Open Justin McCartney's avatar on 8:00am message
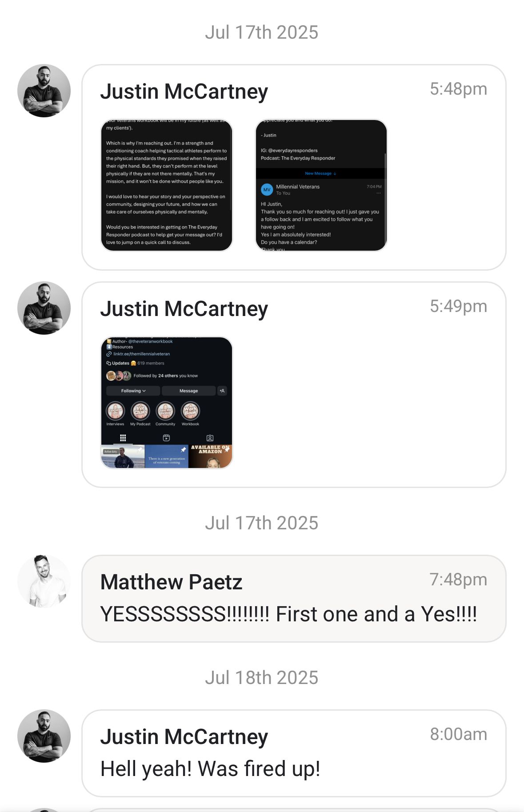 tap(44, 736)
